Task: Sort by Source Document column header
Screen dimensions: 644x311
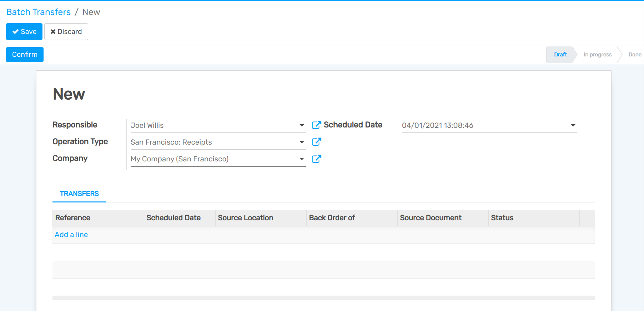Action: pyautogui.click(x=443, y=218)
